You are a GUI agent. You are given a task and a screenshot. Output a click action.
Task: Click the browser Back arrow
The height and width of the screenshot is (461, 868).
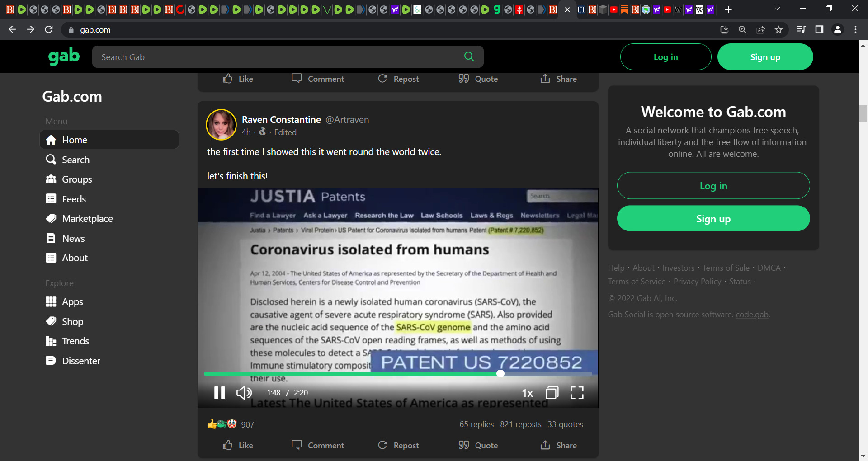point(12,29)
